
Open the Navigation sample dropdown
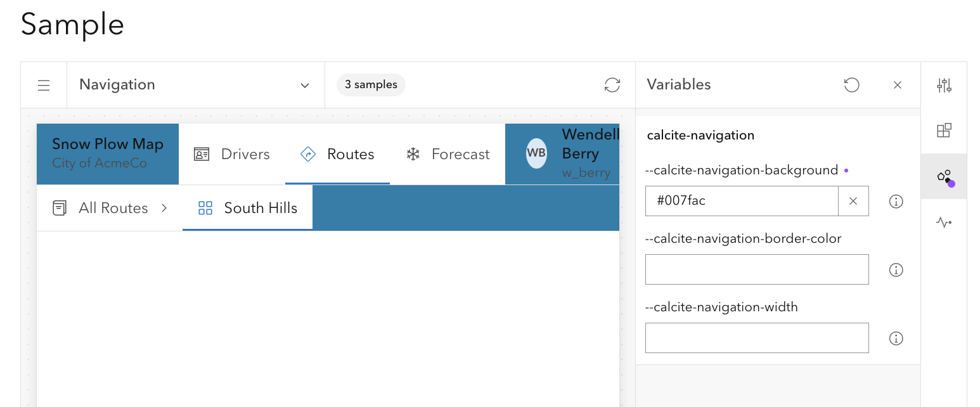tap(304, 84)
